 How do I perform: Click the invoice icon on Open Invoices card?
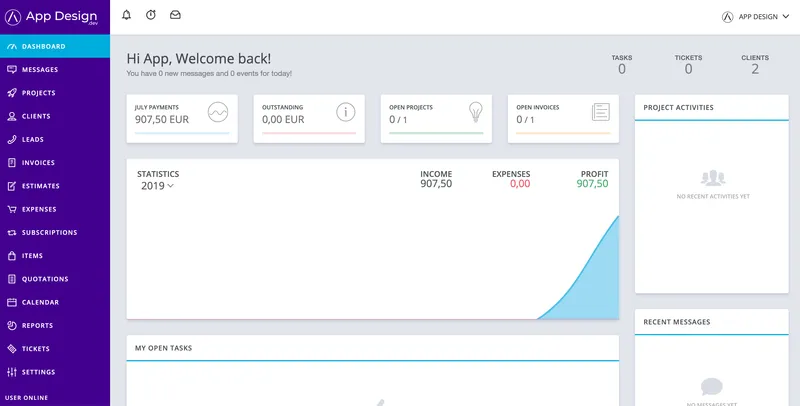[601, 112]
